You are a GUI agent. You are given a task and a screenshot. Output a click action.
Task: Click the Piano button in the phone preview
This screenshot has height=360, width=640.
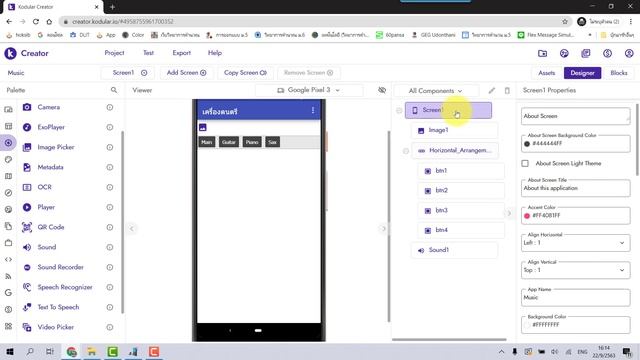click(x=252, y=142)
